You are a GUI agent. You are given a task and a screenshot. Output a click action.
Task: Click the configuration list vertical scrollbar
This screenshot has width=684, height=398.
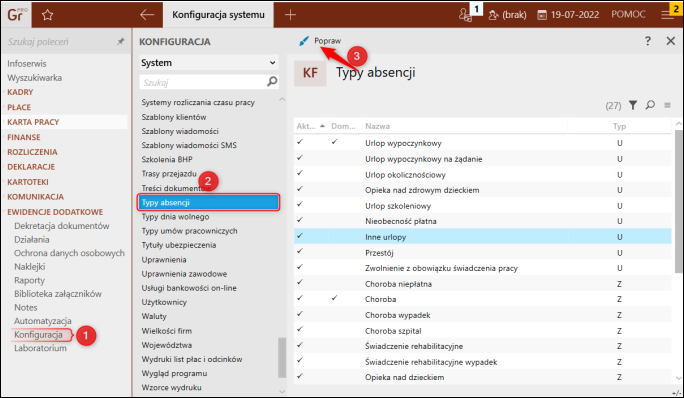(x=282, y=357)
